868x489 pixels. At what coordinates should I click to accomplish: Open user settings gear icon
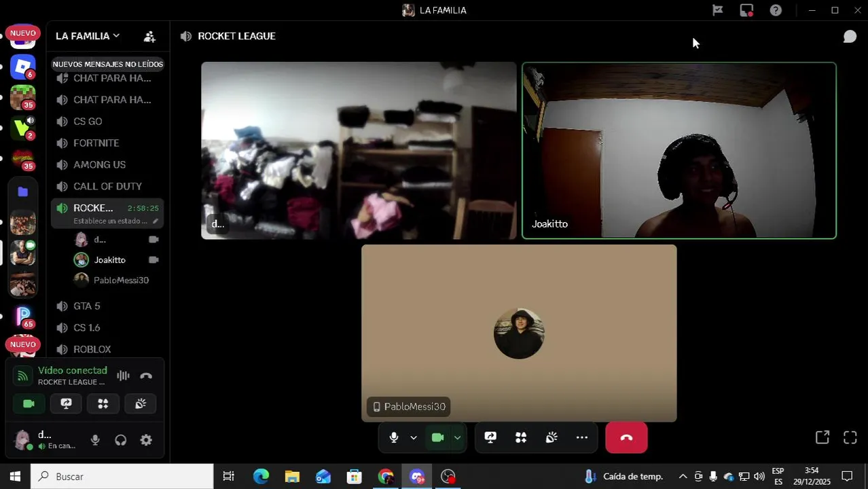tap(146, 440)
